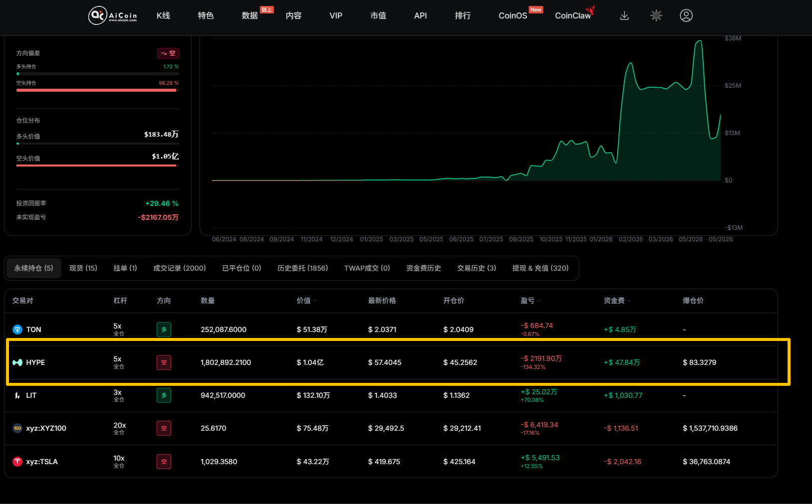Click the HYPE loss value -$ 2191.90万
812x504 pixels.
click(x=542, y=358)
